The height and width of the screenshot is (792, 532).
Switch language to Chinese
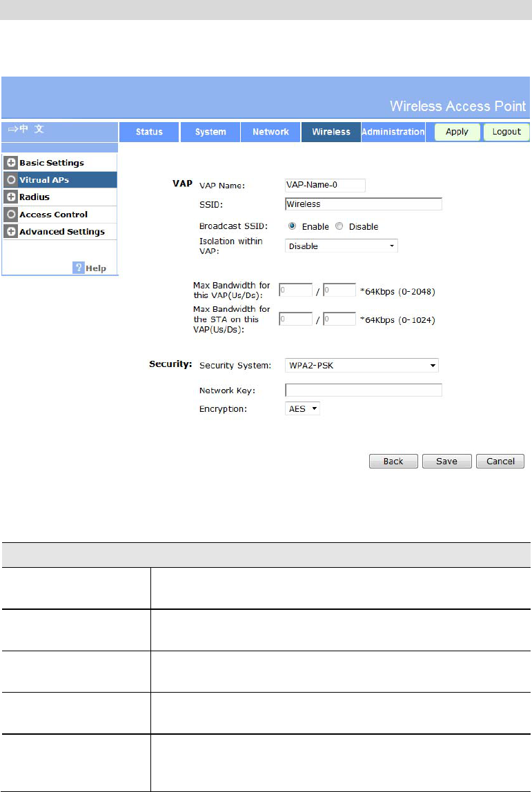(x=26, y=129)
